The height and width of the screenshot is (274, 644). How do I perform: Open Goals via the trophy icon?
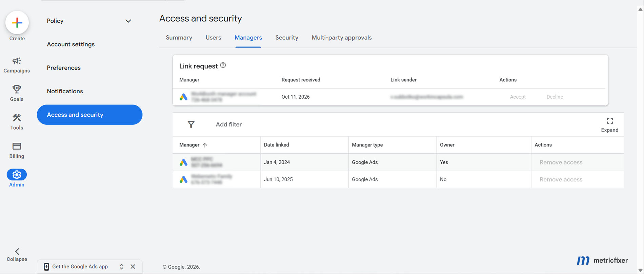click(17, 89)
